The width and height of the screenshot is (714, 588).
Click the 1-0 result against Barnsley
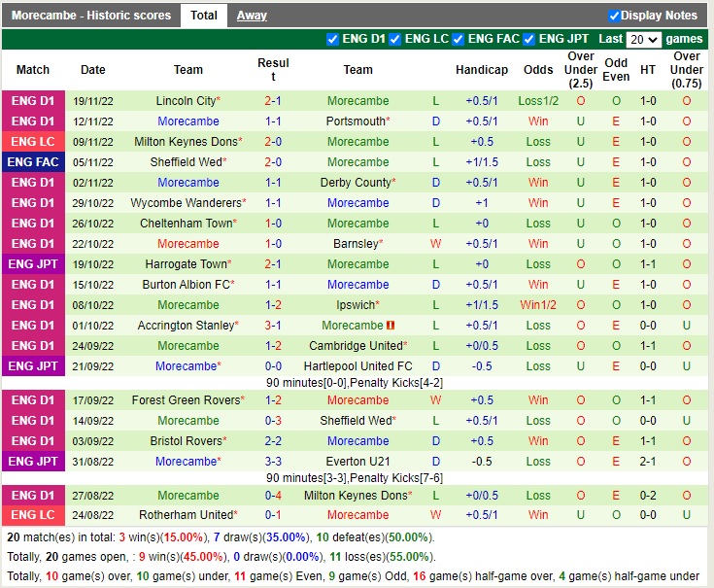pyautogui.click(x=273, y=244)
